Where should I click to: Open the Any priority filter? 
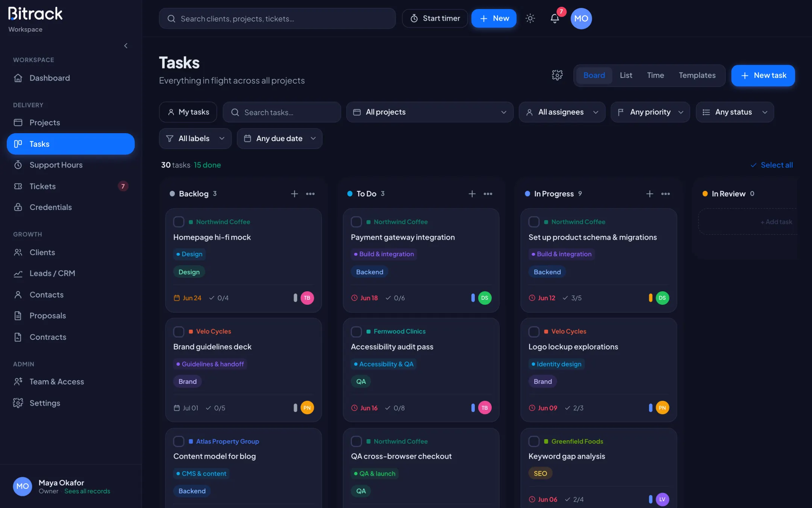coord(650,112)
